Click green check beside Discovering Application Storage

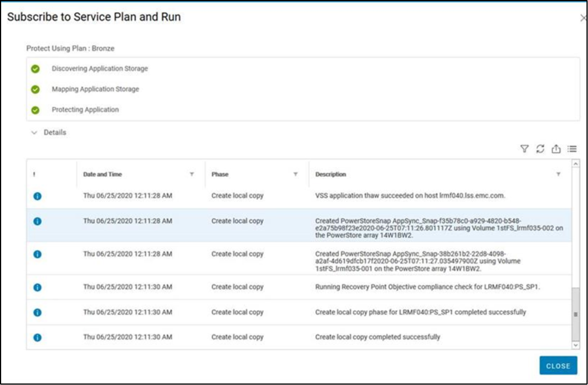pos(35,69)
